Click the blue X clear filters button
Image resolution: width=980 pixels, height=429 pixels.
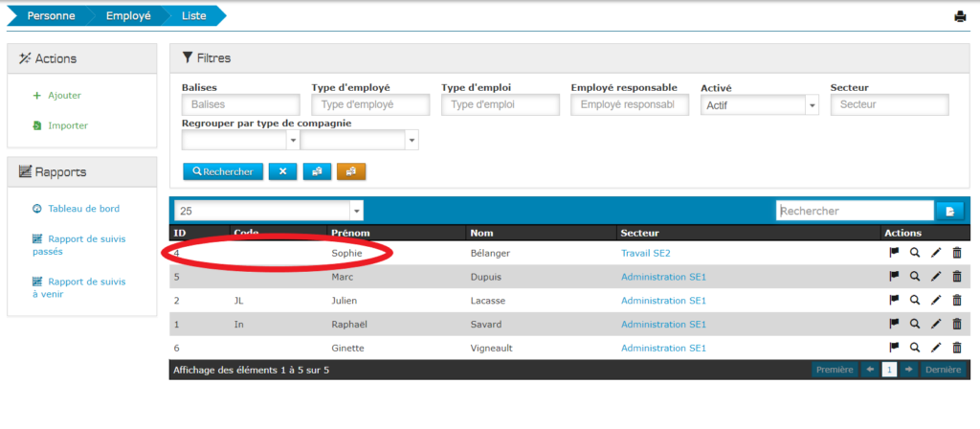point(282,171)
